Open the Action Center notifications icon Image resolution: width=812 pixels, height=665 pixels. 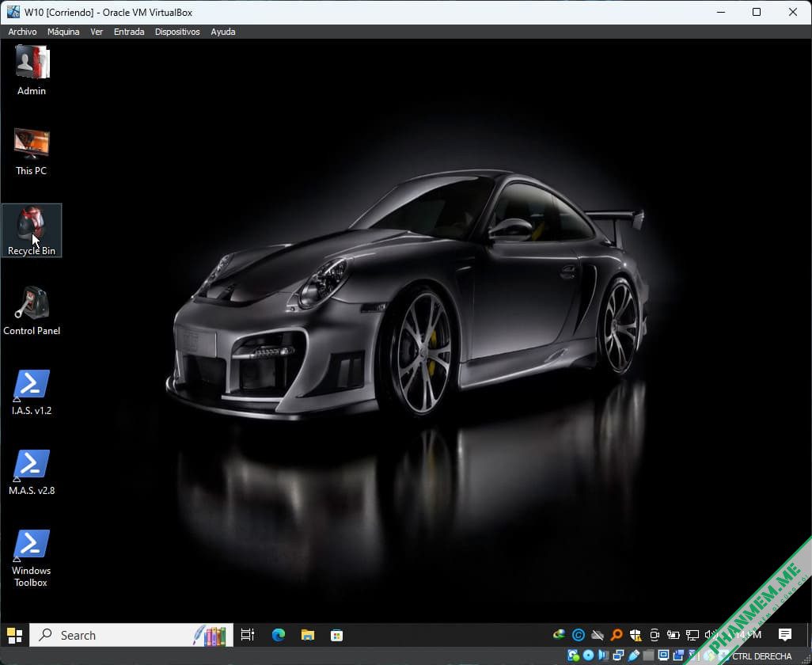click(x=785, y=635)
